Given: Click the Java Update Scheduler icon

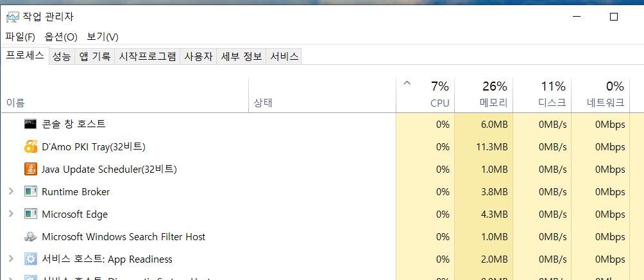Looking at the screenshot, I should [x=31, y=169].
